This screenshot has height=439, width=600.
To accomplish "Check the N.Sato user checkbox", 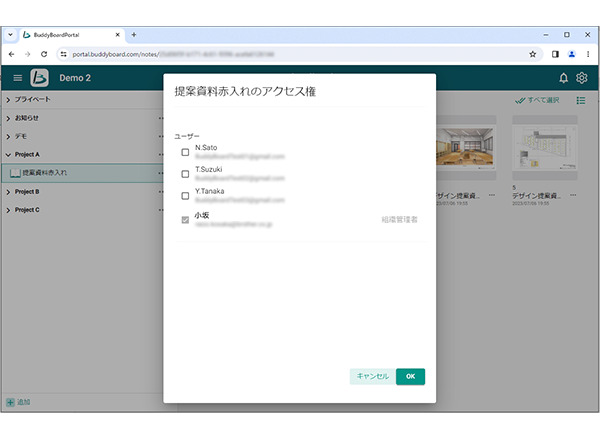I will (x=185, y=152).
